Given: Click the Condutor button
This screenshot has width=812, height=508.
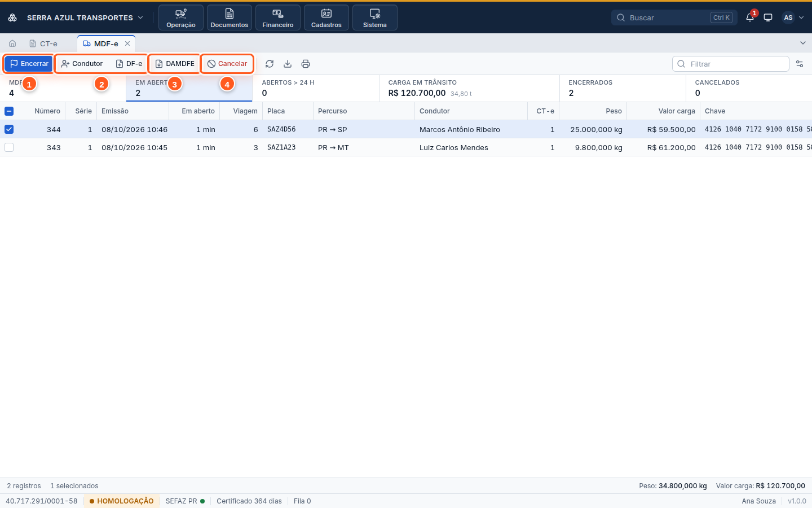Looking at the screenshot, I should pyautogui.click(x=82, y=64).
